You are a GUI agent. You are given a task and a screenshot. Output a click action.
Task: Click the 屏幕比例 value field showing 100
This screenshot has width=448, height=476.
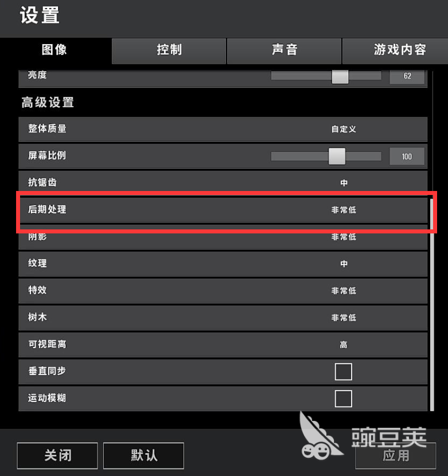407,157
